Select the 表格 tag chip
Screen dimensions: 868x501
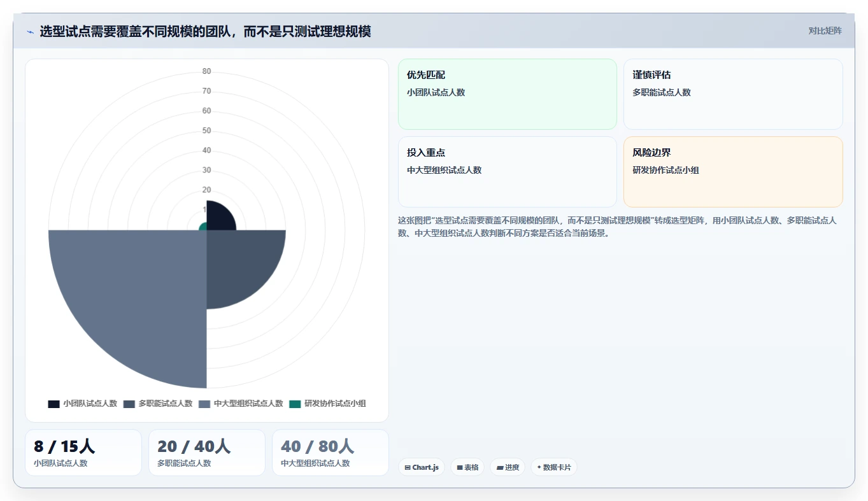467,467
